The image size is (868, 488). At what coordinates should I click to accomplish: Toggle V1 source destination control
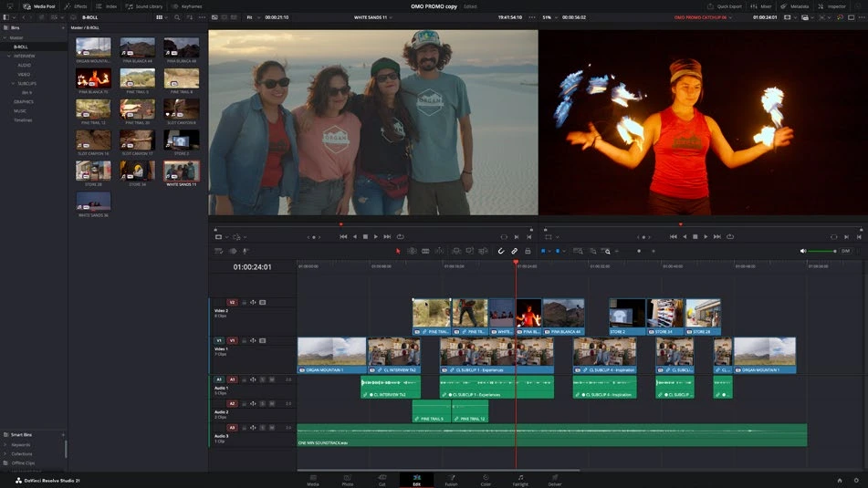(219, 341)
